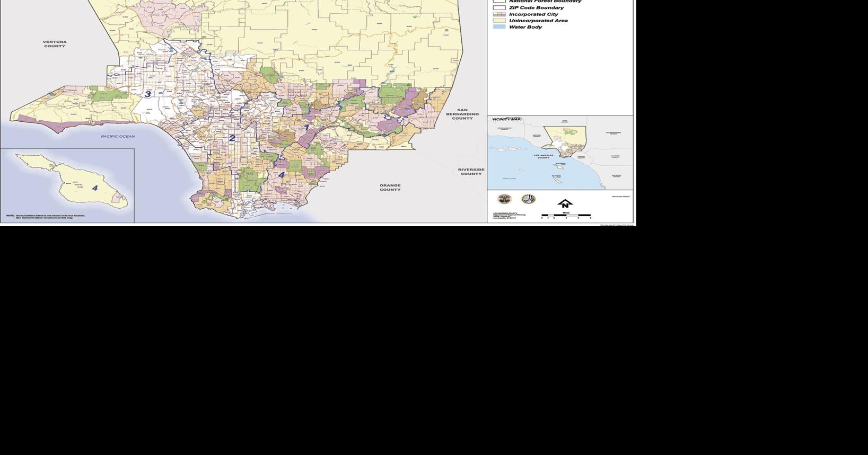The image size is (868, 455).
Task: Click the north arrow symbol
Action: [565, 204]
